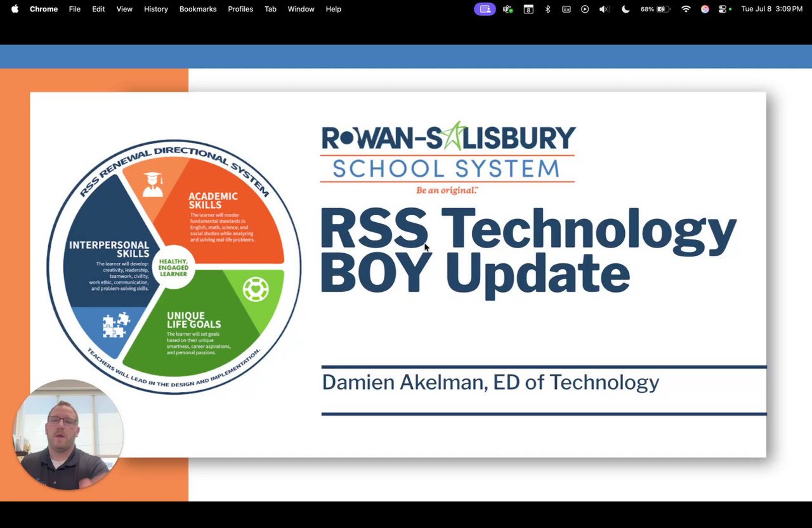Click the presenter webcam video bubble

coord(69,435)
